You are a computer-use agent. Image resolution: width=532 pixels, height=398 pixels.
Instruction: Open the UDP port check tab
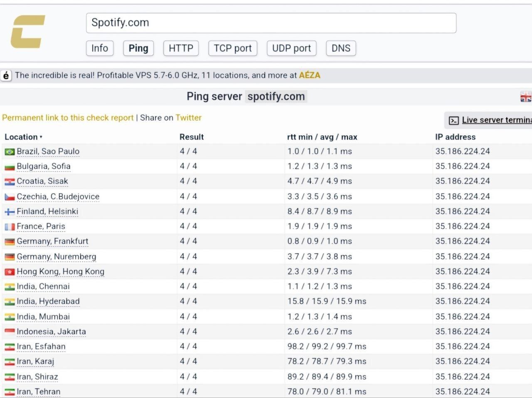pyautogui.click(x=291, y=48)
